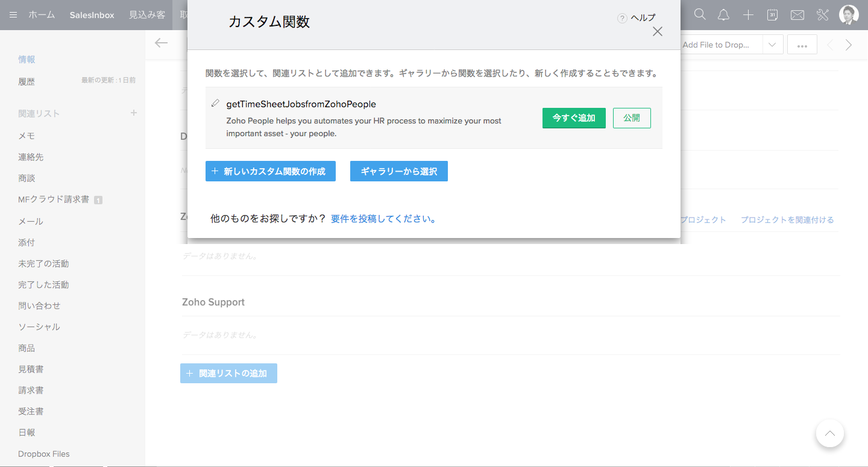The width and height of the screenshot is (868, 467).
Task: Open the 要件を投稿してください link
Action: point(383,219)
